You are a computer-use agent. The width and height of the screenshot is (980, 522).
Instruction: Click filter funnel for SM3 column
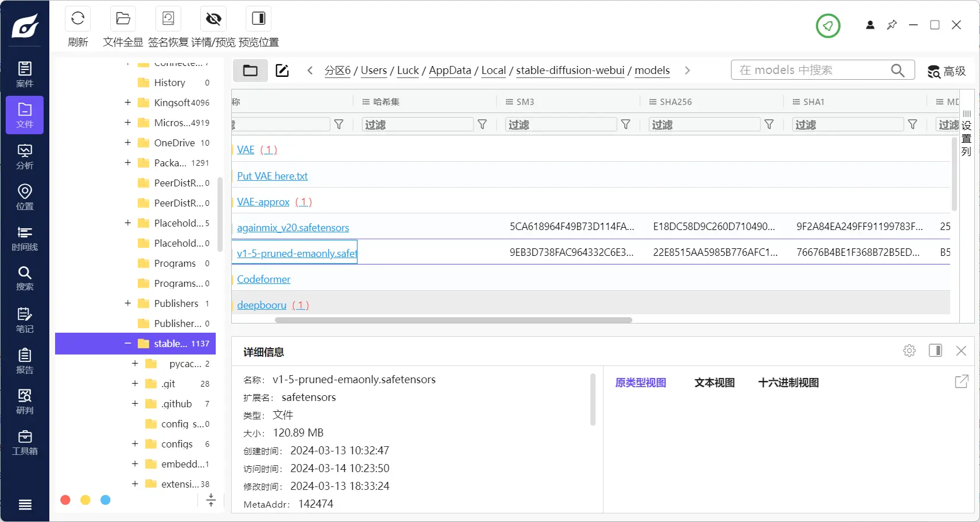626,124
